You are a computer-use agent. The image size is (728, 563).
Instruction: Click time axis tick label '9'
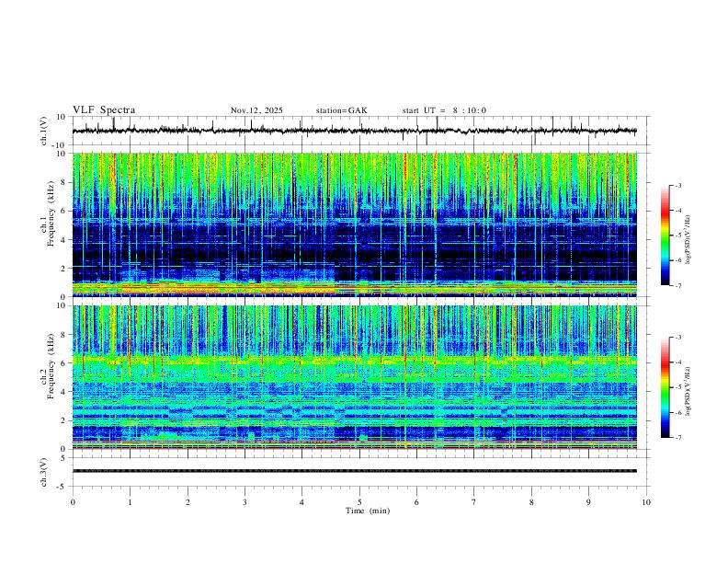pyautogui.click(x=588, y=502)
